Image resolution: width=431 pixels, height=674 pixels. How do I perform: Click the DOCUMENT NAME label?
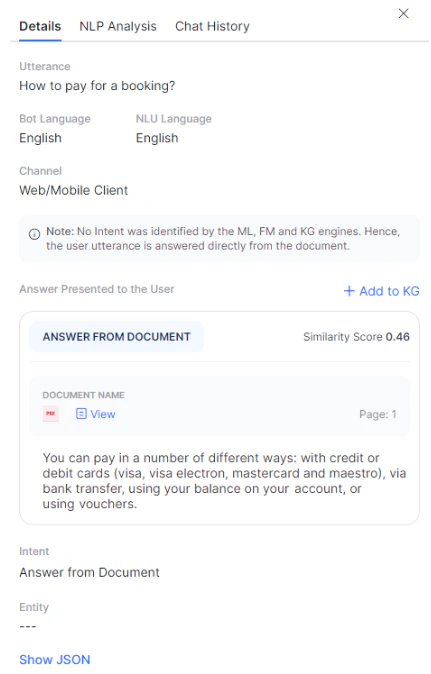pyautogui.click(x=83, y=395)
